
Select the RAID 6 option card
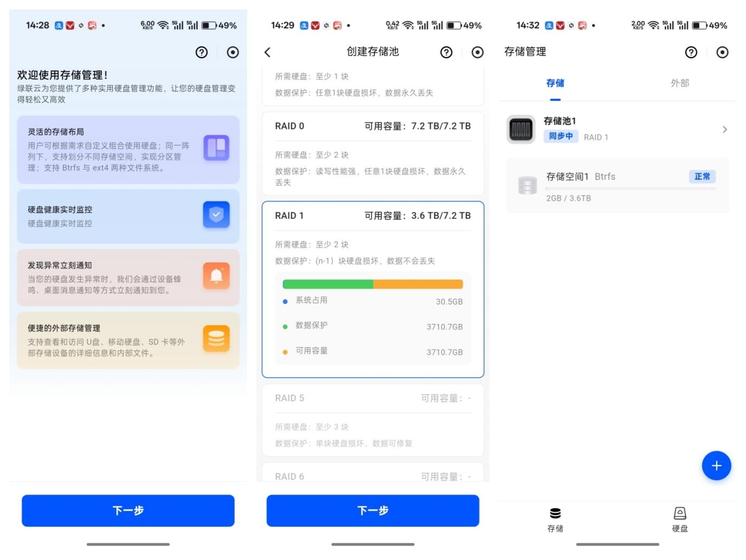tap(373, 472)
